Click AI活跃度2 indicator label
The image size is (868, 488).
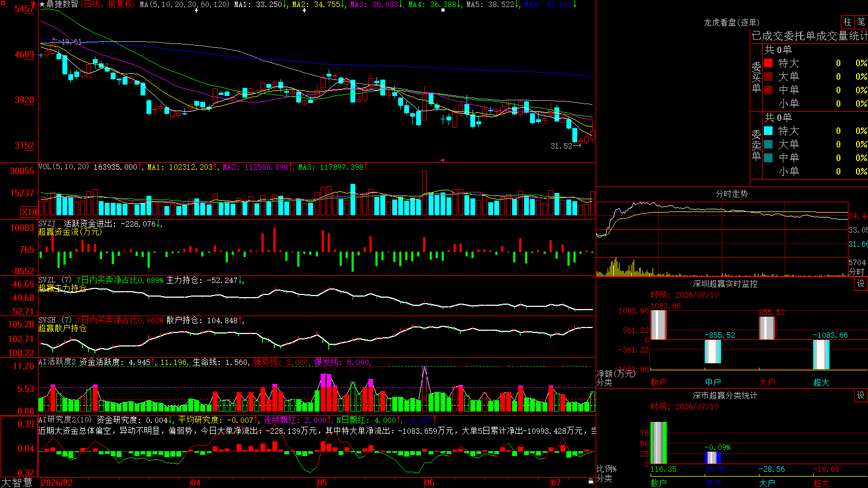58,362
